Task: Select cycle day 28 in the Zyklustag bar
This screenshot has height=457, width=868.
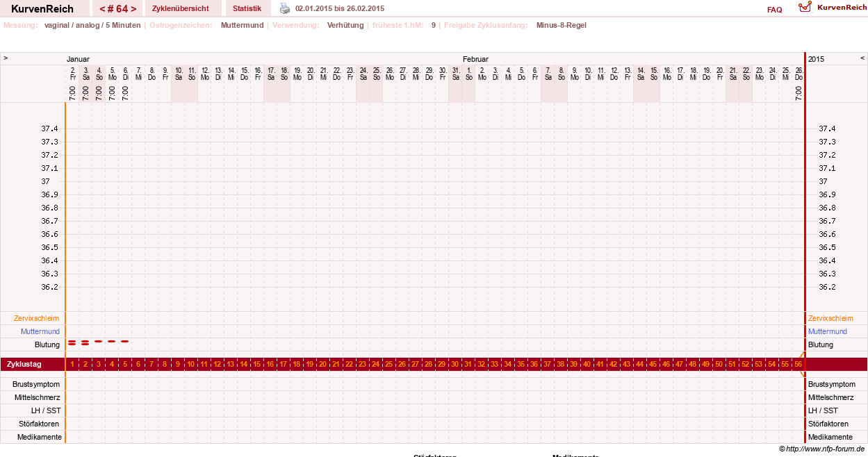Action: point(428,364)
